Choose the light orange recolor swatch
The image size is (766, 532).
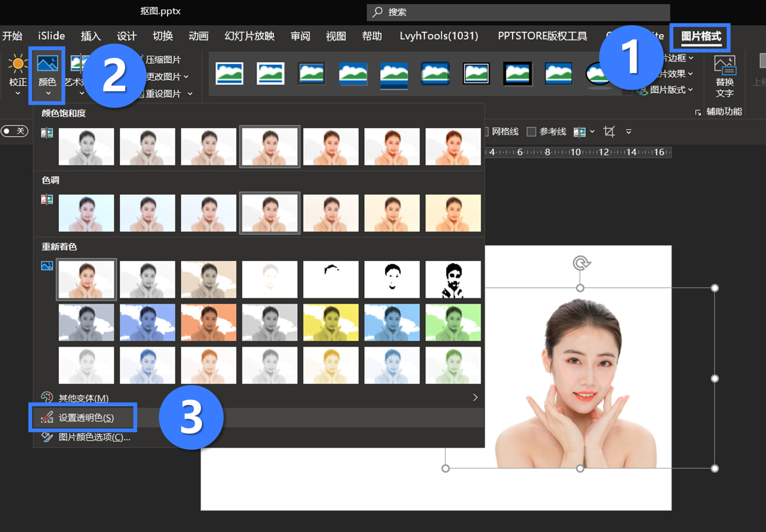click(x=209, y=365)
